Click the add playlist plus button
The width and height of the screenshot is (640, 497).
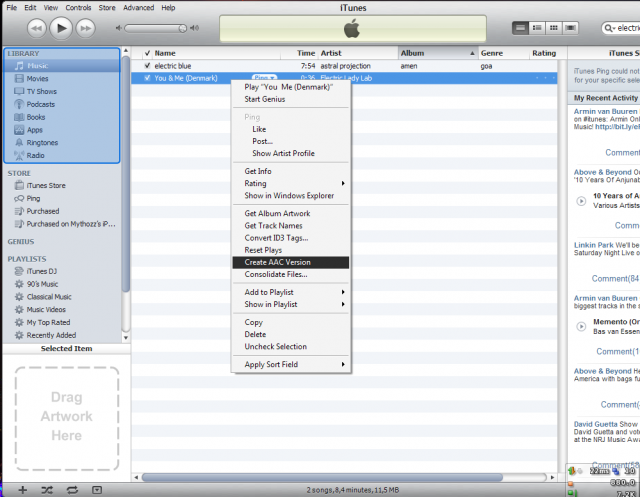click(x=23, y=490)
